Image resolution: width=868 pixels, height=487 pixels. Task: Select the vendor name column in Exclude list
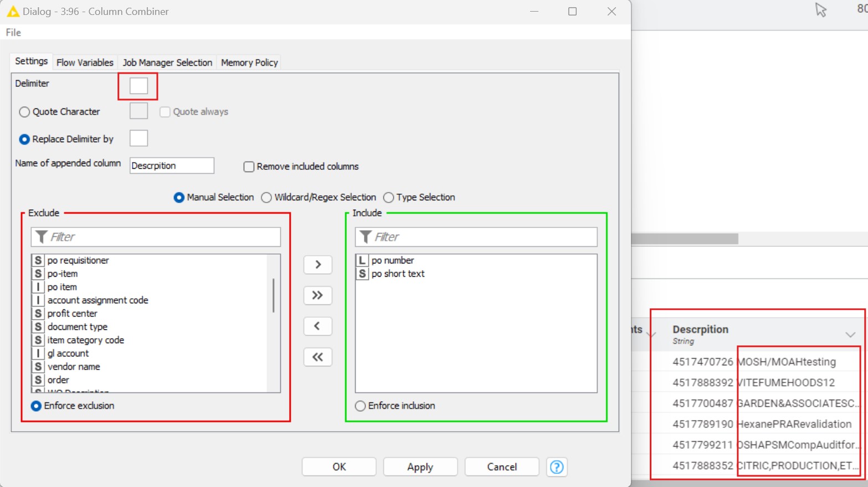[74, 366]
